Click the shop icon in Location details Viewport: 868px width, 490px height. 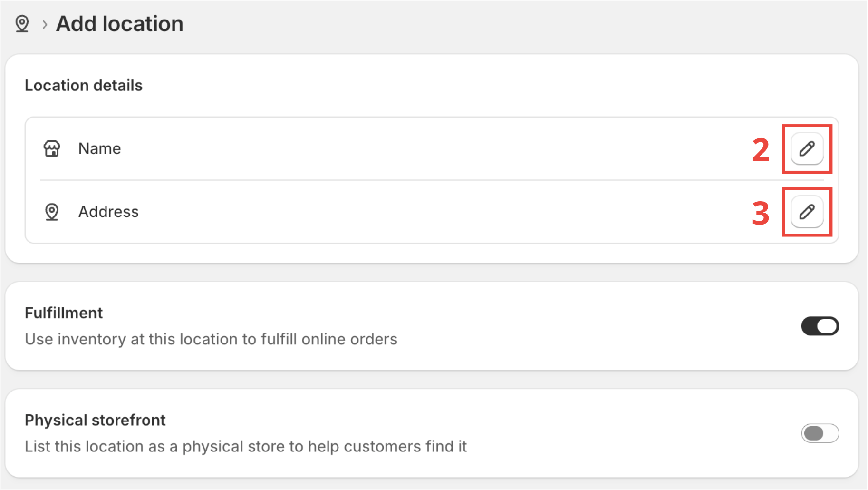51,148
